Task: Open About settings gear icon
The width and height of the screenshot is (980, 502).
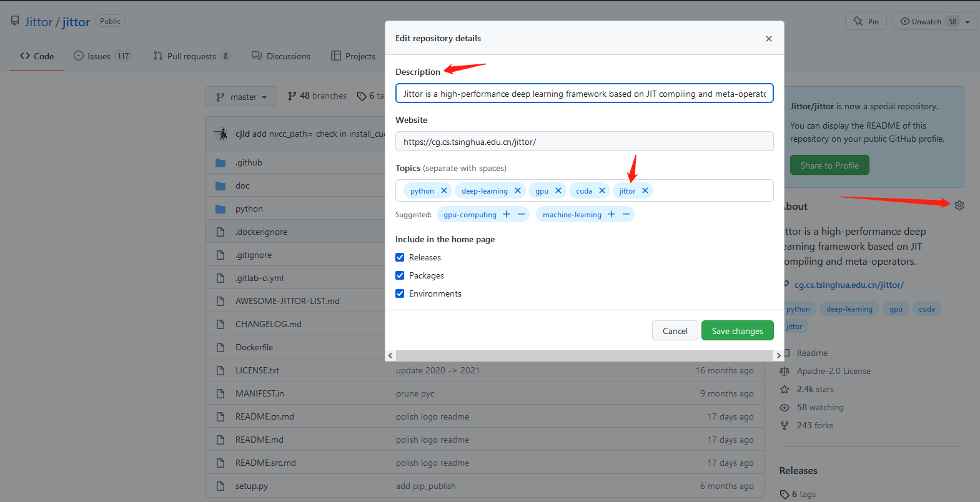Action: click(x=959, y=205)
